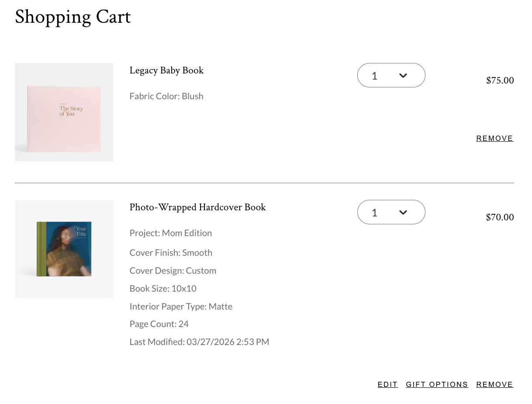This screenshot has width=532, height=404.
Task: Click the Project: Mom Edition line
Action: pyautogui.click(x=170, y=233)
